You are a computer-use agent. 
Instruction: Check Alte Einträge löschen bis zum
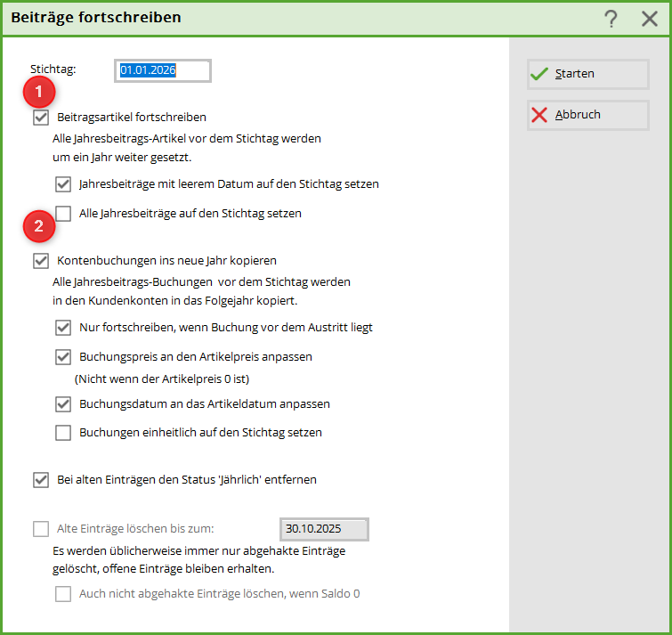pos(41,529)
